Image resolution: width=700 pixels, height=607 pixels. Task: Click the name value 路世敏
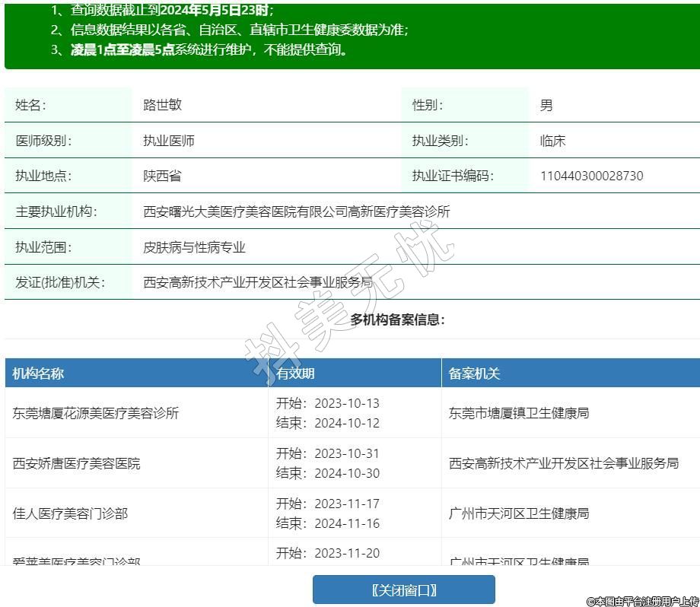pos(162,105)
